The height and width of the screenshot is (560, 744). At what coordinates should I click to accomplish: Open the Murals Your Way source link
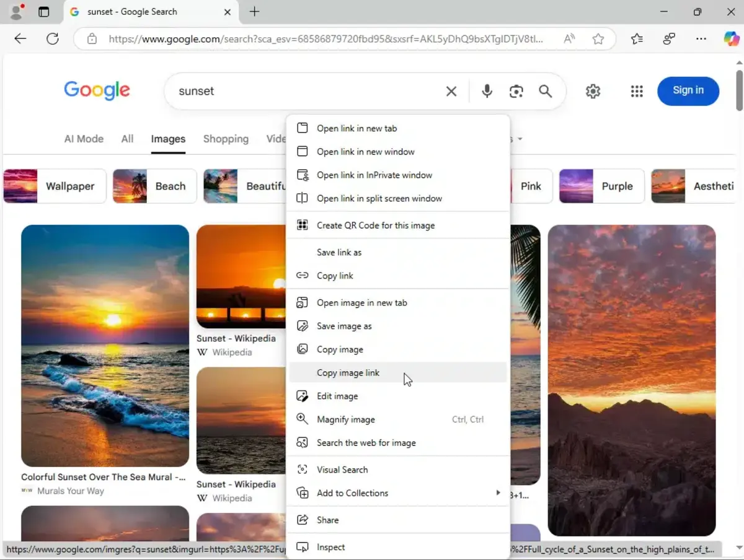pyautogui.click(x=71, y=491)
